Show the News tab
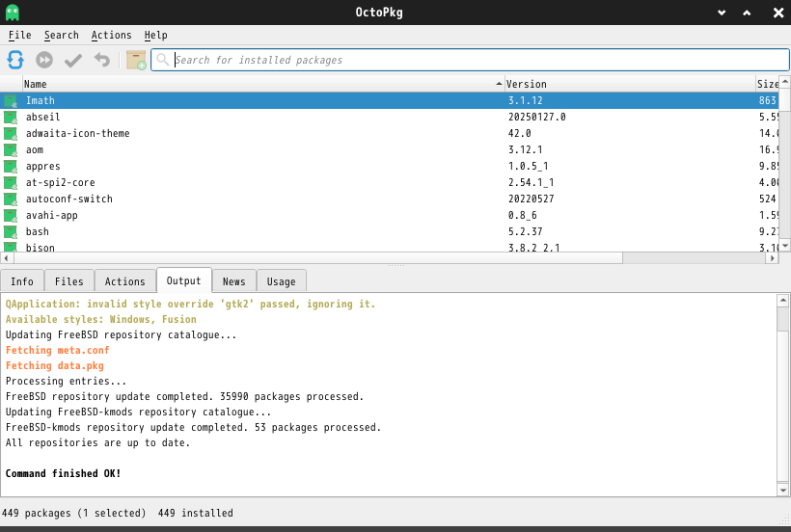Viewport: 791px width, 532px height. 233,281
